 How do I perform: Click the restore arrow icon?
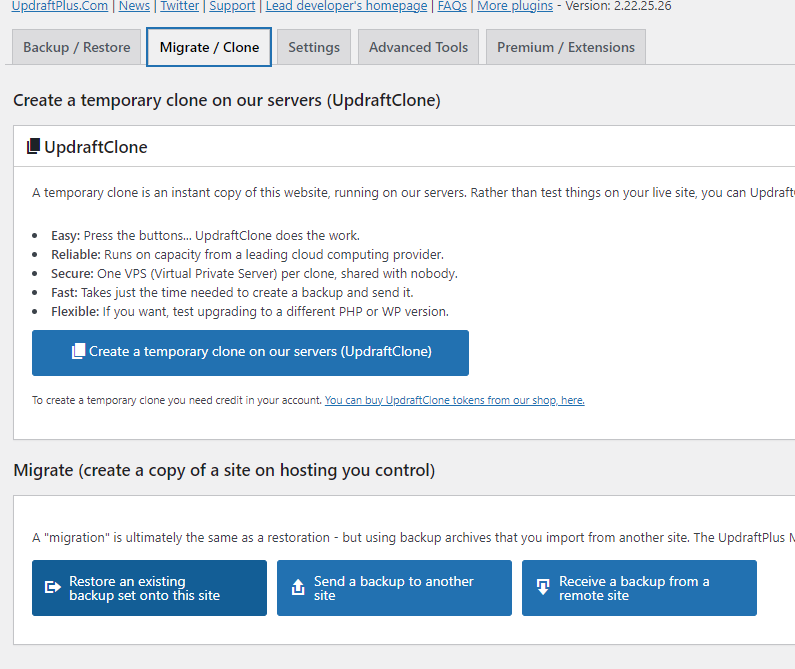tap(52, 588)
